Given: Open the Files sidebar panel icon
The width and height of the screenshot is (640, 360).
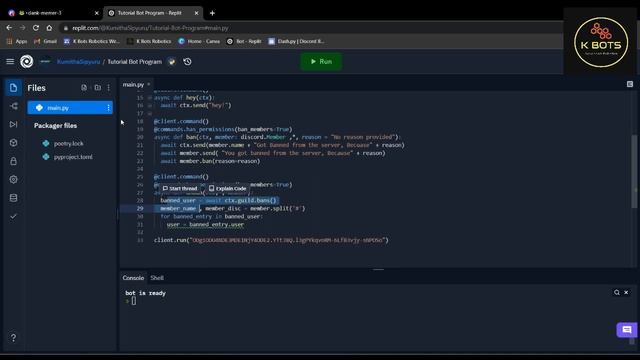Looking at the screenshot, I should click(x=13, y=88).
